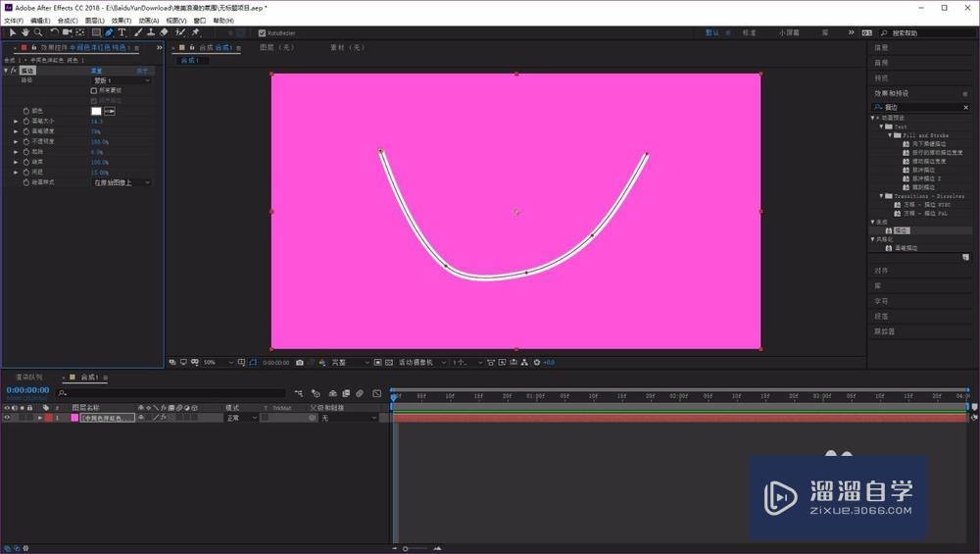The width and height of the screenshot is (980, 554).
Task: Select the Puppet Pin tool
Action: click(x=196, y=32)
